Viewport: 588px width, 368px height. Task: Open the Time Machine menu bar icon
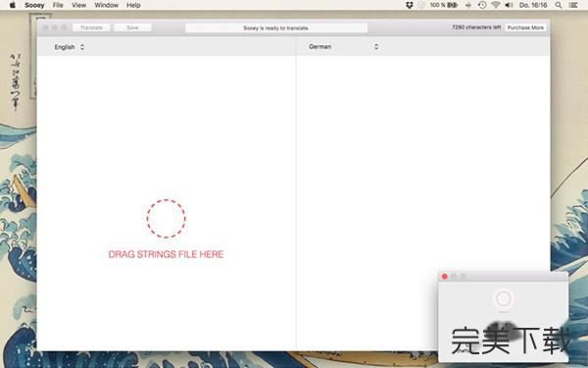(482, 5)
